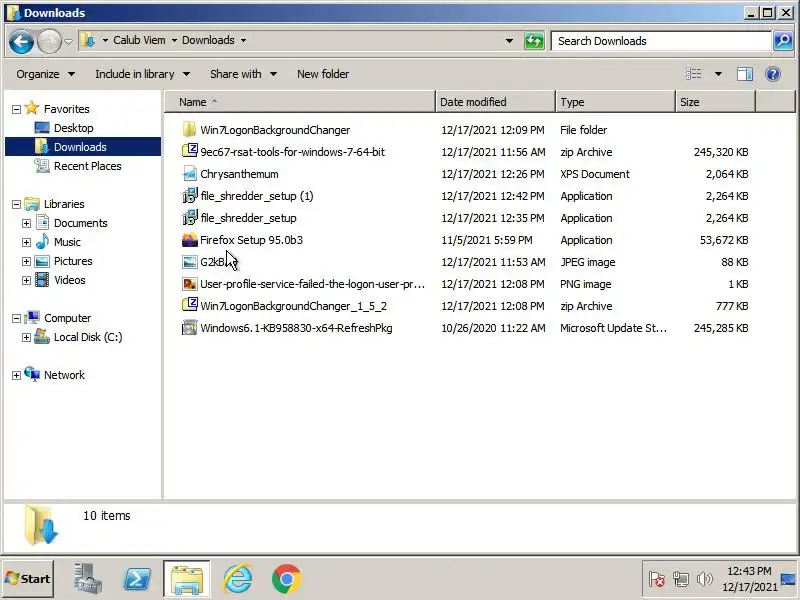Change your view using the views icon

693,74
